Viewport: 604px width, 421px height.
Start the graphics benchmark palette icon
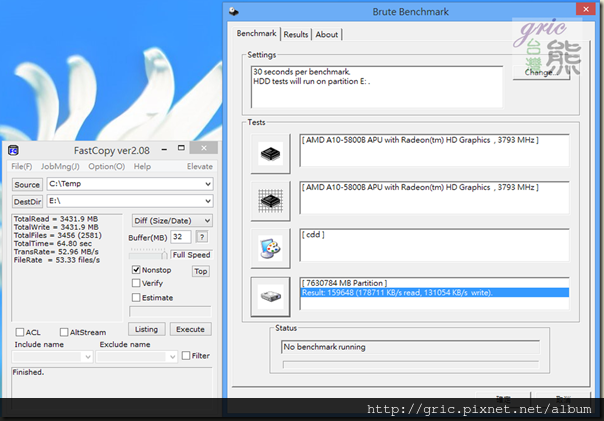[270, 248]
